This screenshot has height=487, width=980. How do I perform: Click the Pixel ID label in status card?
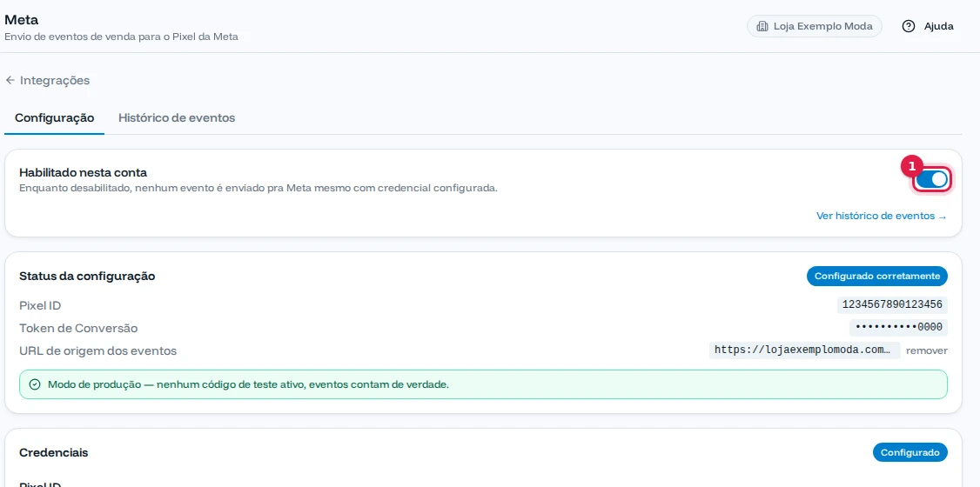[40, 305]
